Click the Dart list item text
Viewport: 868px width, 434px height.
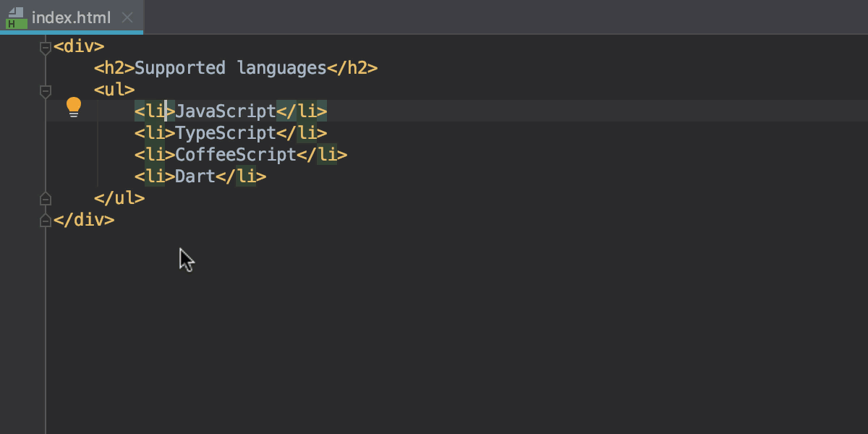point(195,176)
